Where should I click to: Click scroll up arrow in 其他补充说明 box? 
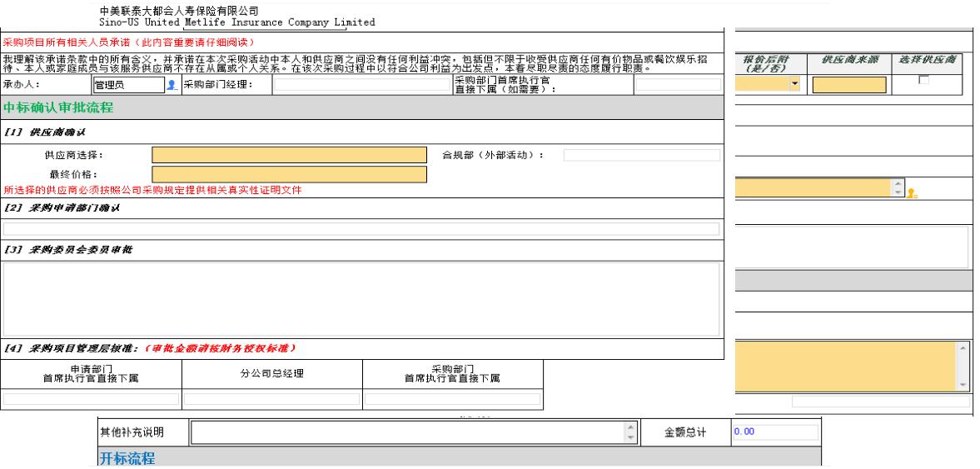click(x=630, y=428)
